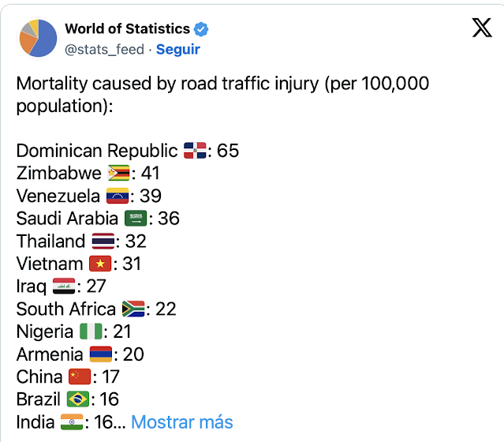Click the Saudi Arabia flag emoji
This screenshot has width=504, height=442.
coord(136,219)
